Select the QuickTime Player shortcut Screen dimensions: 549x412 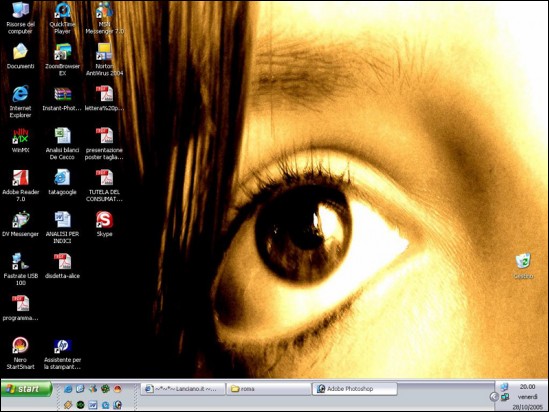pyautogui.click(x=62, y=18)
